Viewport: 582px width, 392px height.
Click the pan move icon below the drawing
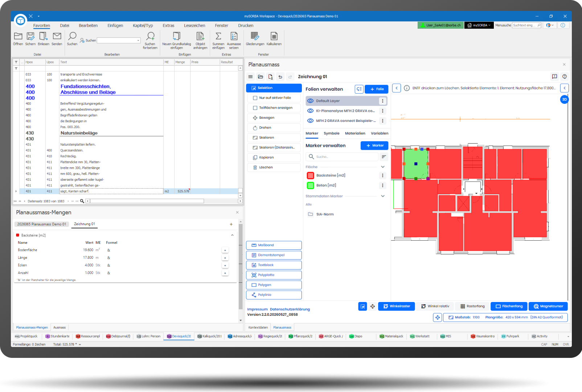[x=373, y=306]
